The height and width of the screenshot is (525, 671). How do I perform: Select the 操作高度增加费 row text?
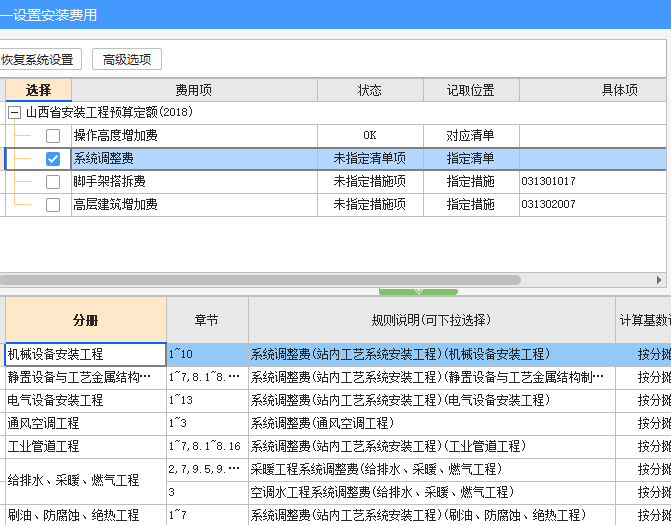pos(116,136)
